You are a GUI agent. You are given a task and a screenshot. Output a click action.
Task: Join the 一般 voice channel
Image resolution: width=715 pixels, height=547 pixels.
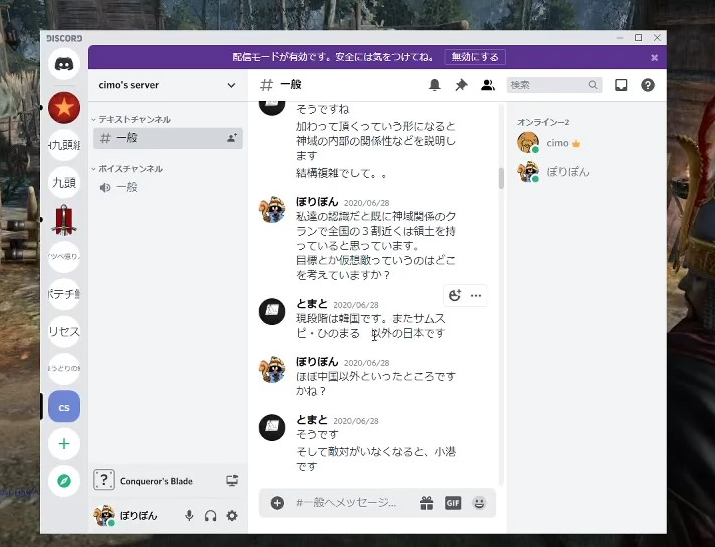coord(168,187)
